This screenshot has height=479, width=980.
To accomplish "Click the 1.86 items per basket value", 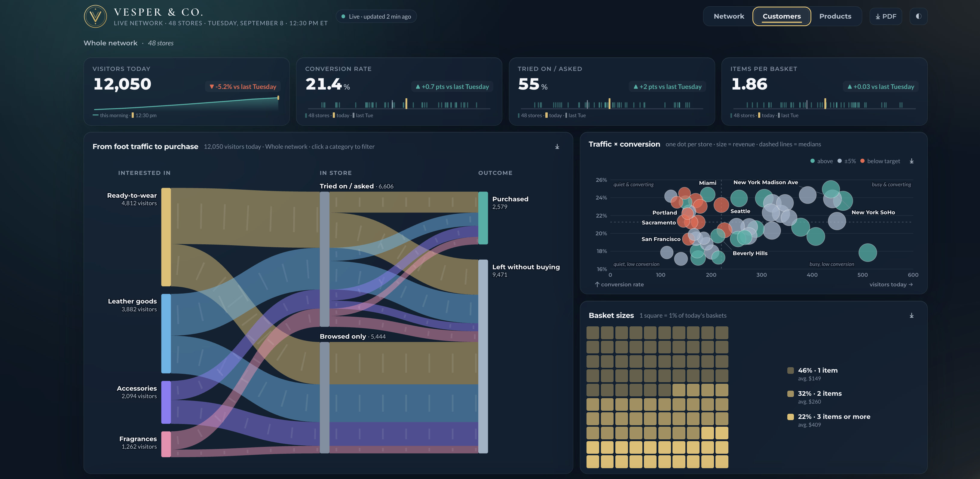I will point(749,84).
